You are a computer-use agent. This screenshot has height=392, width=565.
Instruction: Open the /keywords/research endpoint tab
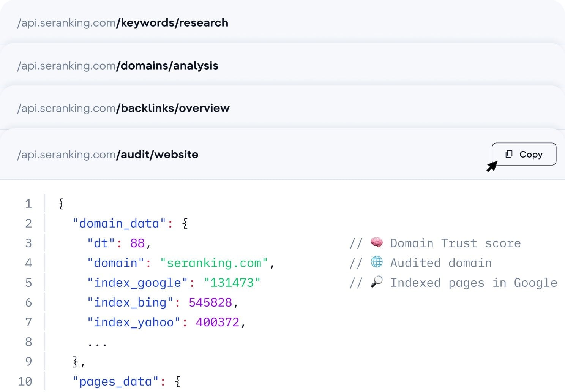tap(282, 23)
